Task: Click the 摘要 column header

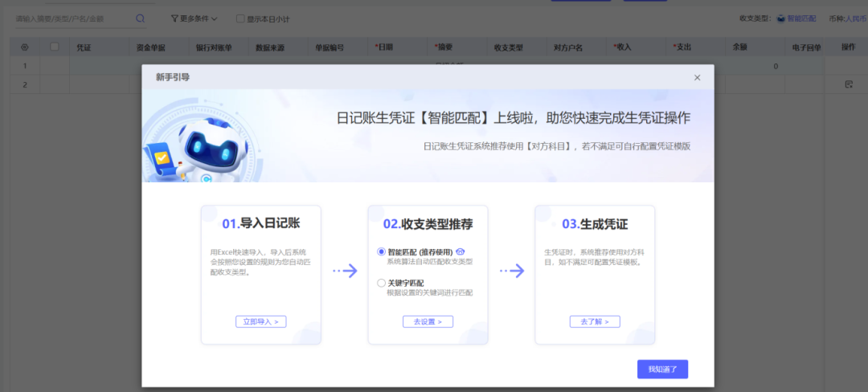Action: coord(444,47)
